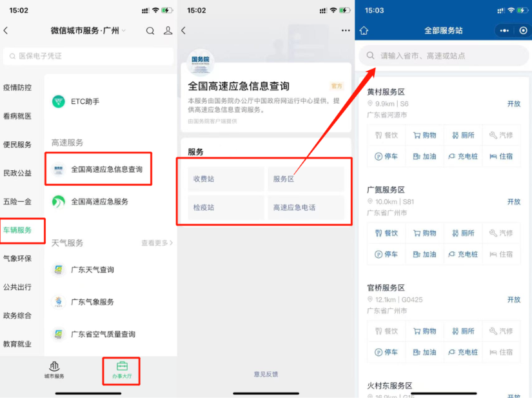Tap the 购物 icon under 官桥服务区
Screen dimensions: 532x401
click(417, 331)
